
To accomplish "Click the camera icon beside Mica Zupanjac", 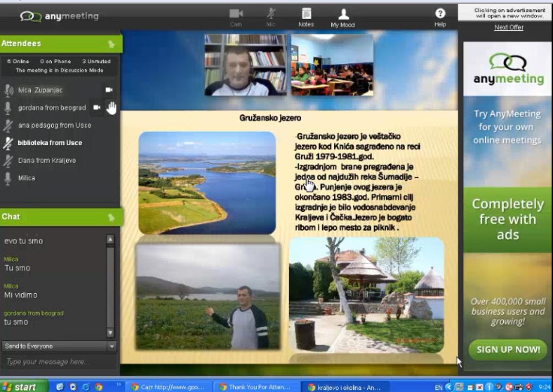I will click(109, 90).
